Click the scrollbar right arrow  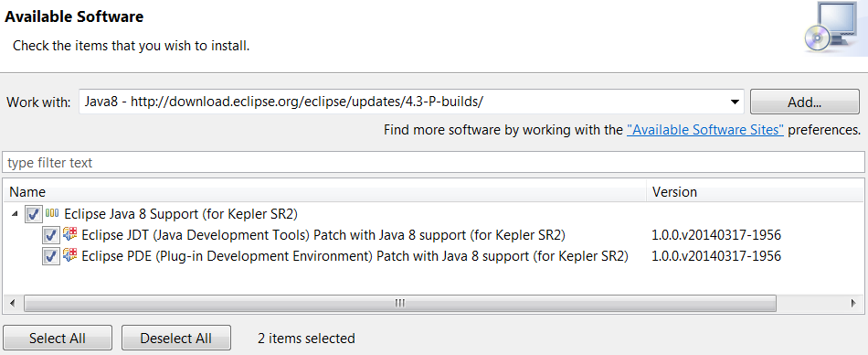(x=853, y=303)
